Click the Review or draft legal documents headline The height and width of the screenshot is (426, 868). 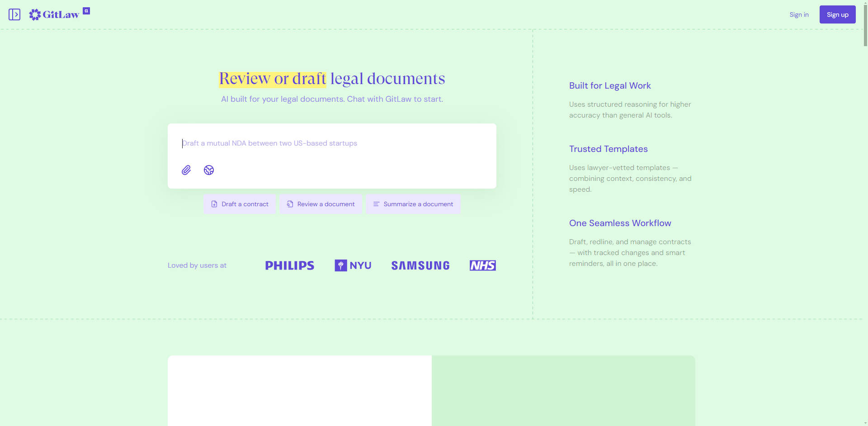click(332, 79)
